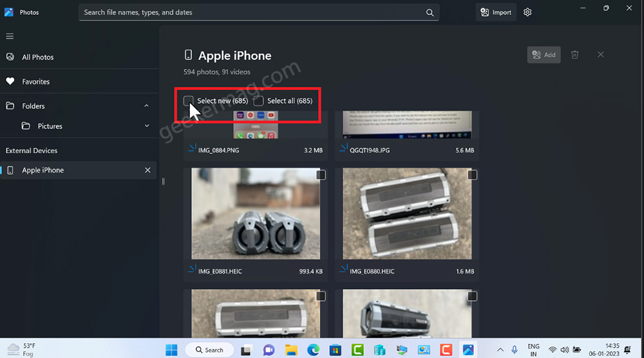Collapse the Folders section chevron
Image resolution: width=644 pixels, height=358 pixels.
[147, 106]
